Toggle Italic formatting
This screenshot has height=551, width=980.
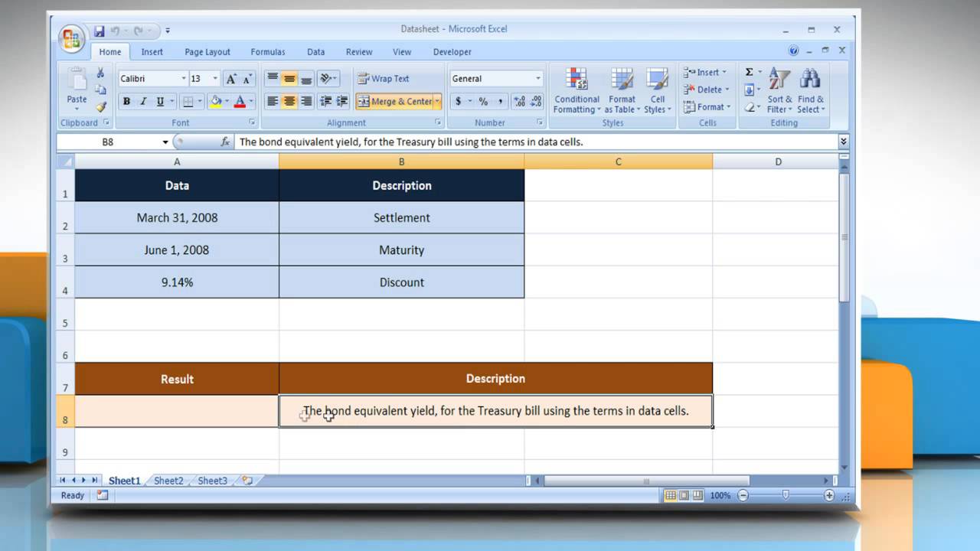pos(143,102)
